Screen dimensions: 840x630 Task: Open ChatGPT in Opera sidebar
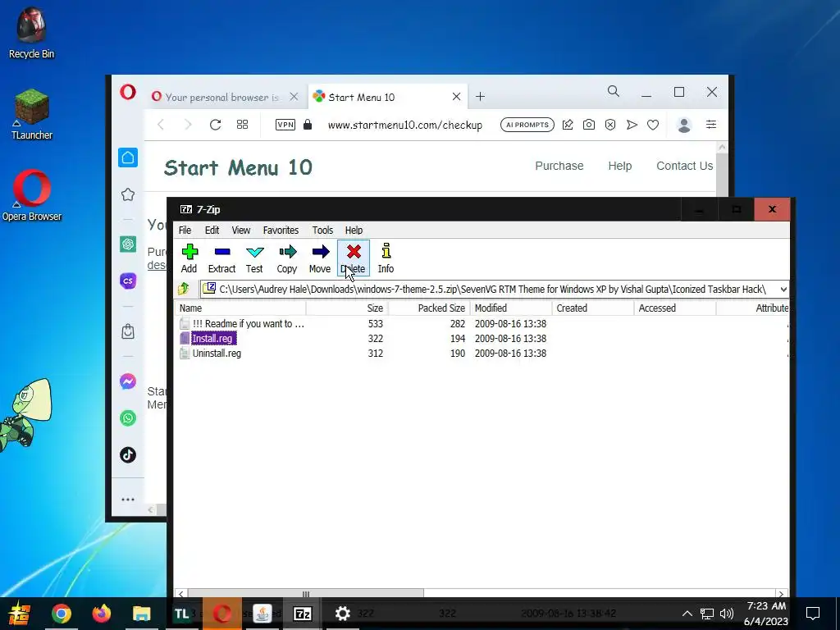tap(128, 244)
